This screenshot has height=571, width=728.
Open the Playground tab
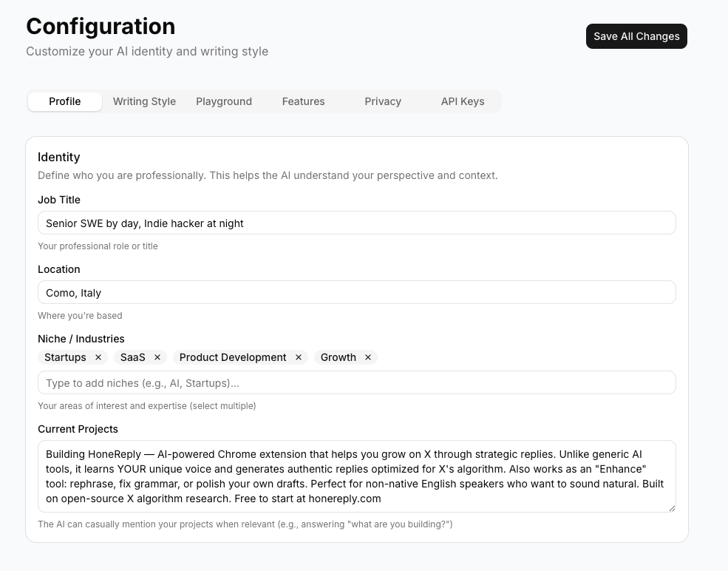223,101
